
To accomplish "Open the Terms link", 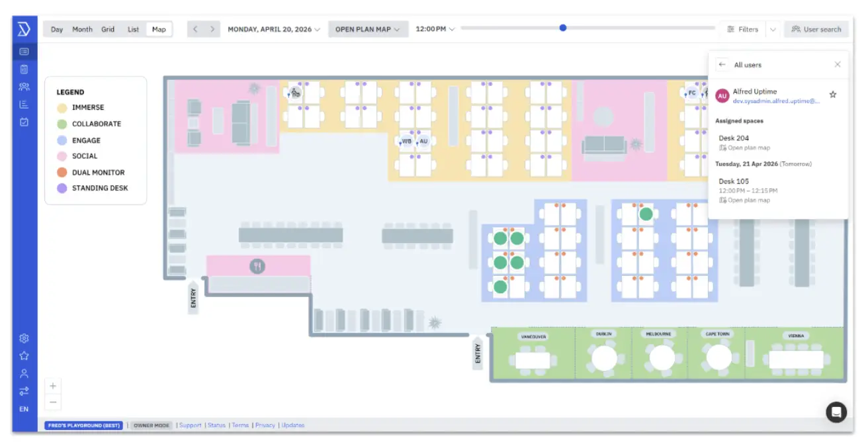I will (x=240, y=425).
